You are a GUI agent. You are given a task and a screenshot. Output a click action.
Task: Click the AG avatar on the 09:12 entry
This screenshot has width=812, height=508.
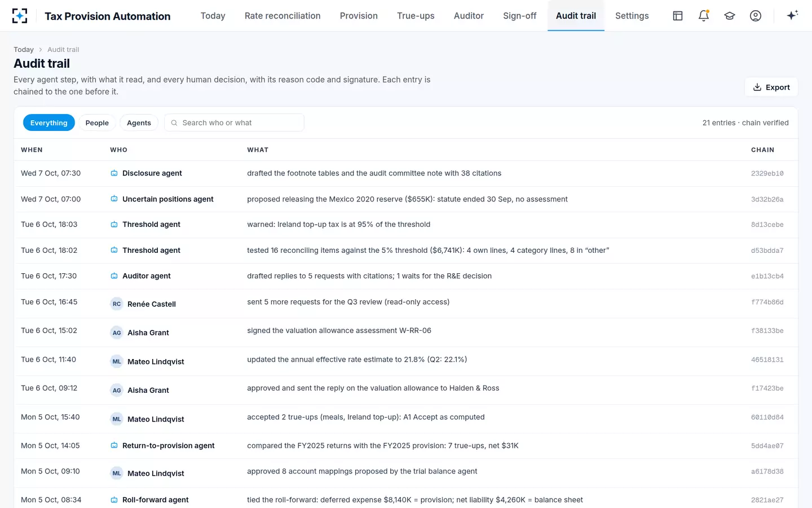[117, 390]
